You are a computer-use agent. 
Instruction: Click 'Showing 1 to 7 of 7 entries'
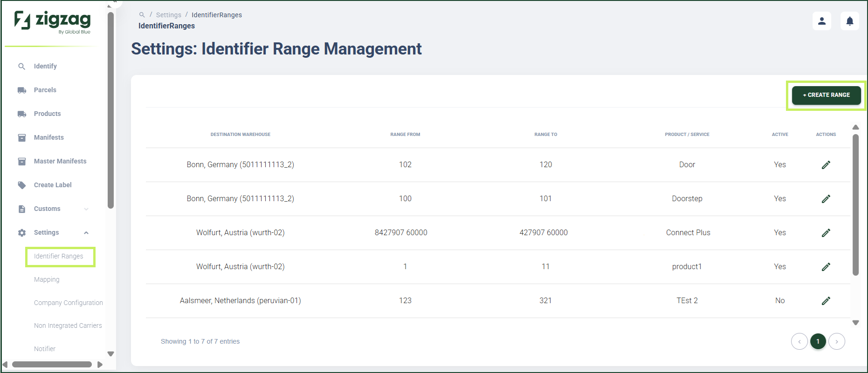point(200,342)
